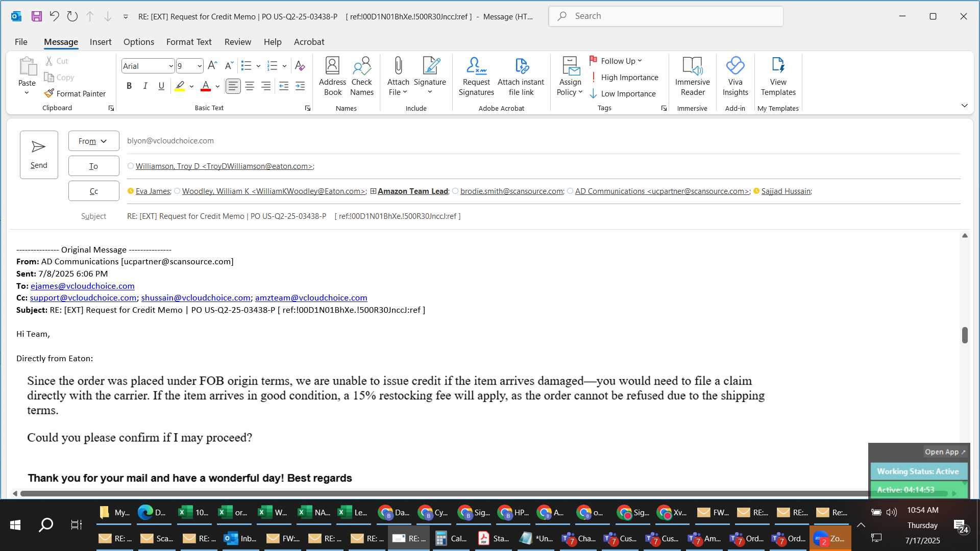This screenshot has height=551, width=980.
Task: Click Attach instant file link
Action: [521, 76]
